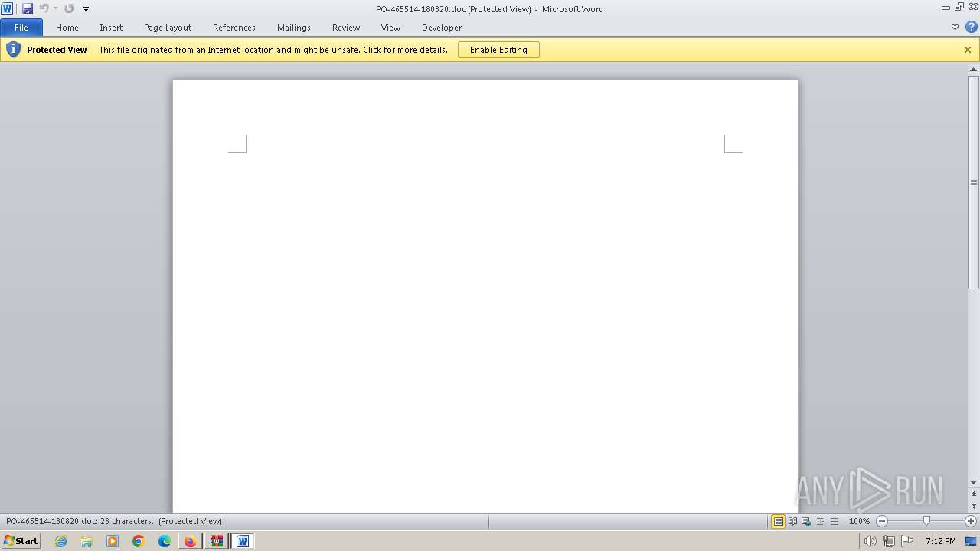Close the Protected View message bar
The width and height of the screenshot is (980, 551).
pyautogui.click(x=968, y=50)
